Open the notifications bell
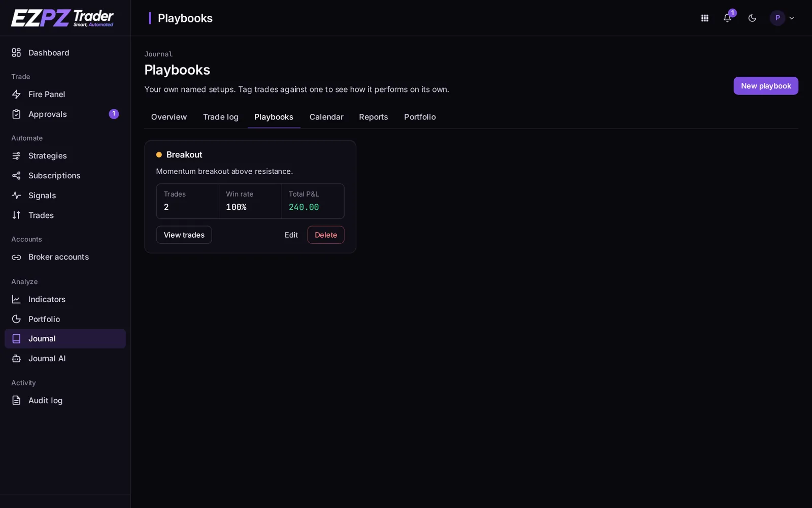Screen dimensions: 812x508 click(727, 18)
